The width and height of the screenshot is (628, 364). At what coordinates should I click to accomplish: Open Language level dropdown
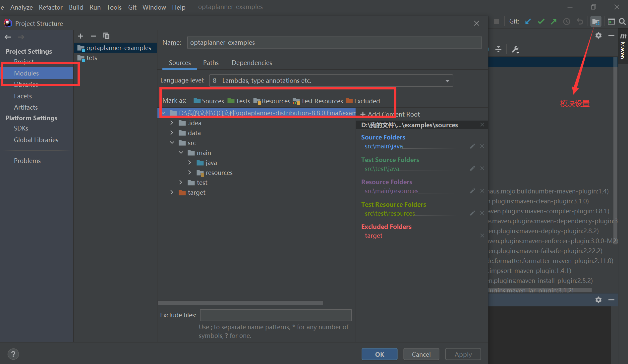(x=331, y=80)
